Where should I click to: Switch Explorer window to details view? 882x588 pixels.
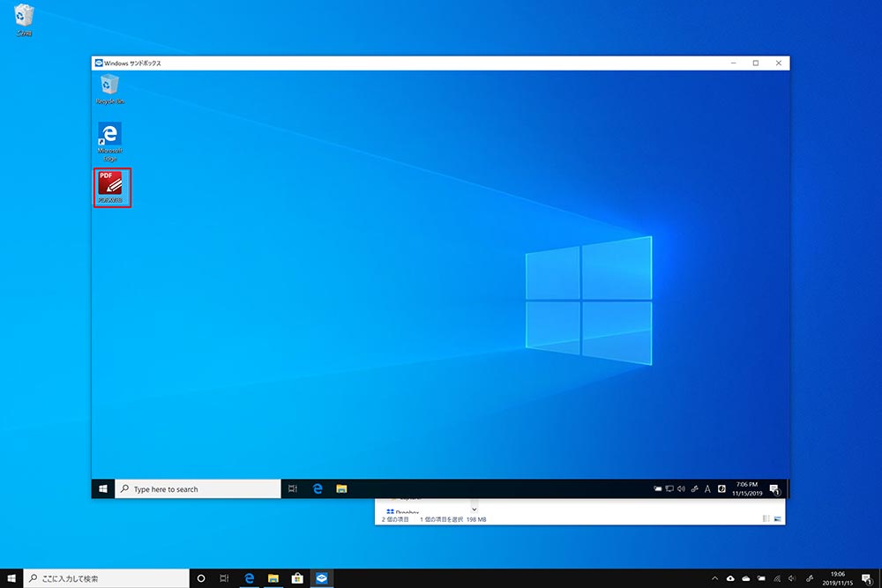click(766, 519)
